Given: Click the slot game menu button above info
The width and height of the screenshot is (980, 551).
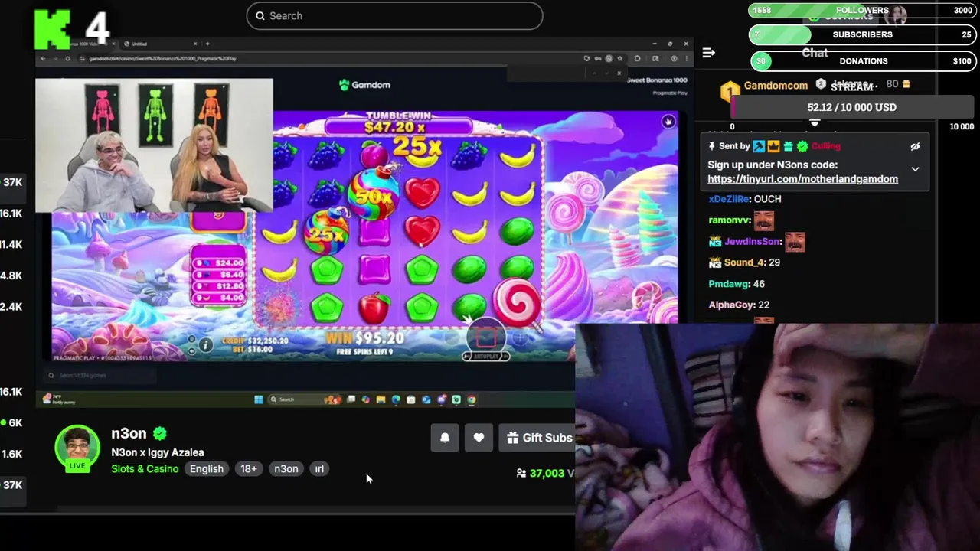Looking at the screenshot, I should coord(191,339).
